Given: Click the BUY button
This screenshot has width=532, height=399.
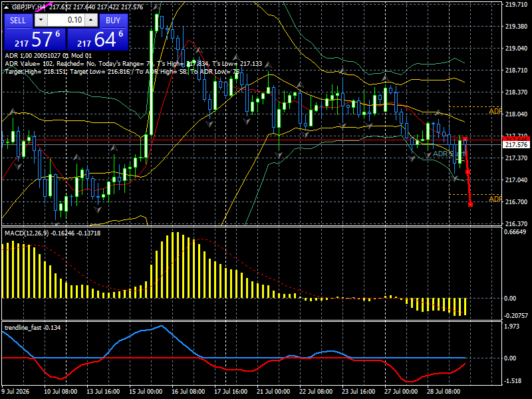Looking at the screenshot, I should coord(113,21).
